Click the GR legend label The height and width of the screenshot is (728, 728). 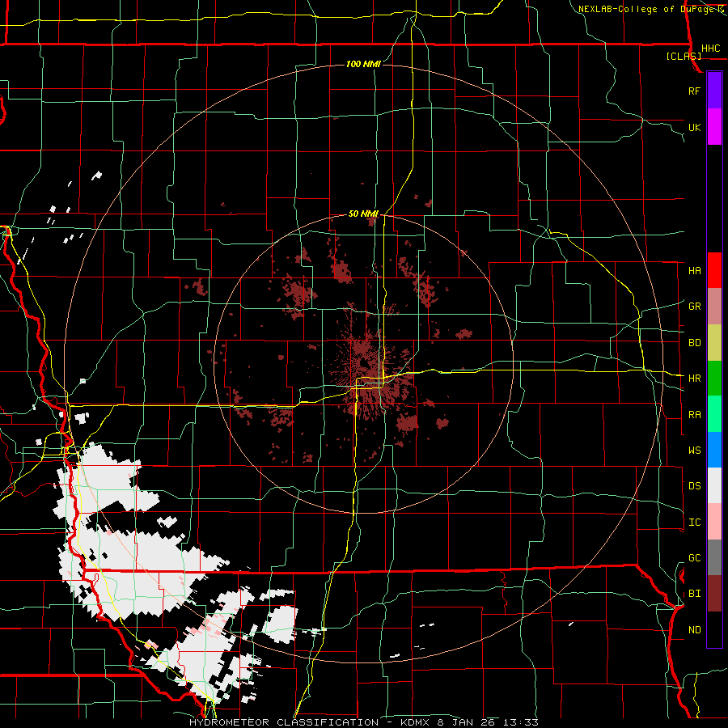(x=694, y=307)
